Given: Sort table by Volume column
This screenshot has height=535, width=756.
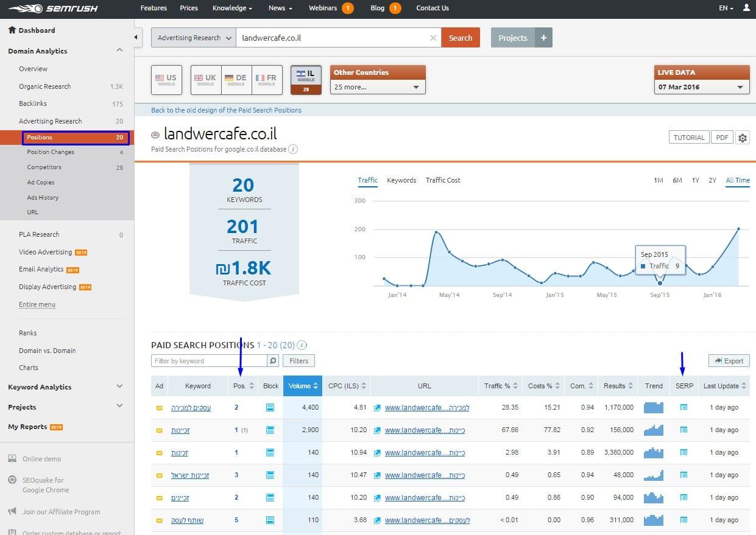Looking at the screenshot, I should point(303,386).
